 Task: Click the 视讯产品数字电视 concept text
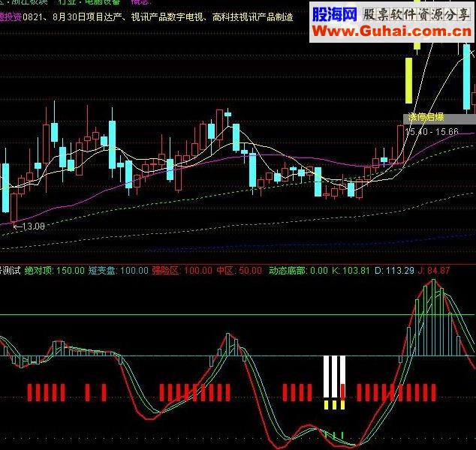pos(167,17)
